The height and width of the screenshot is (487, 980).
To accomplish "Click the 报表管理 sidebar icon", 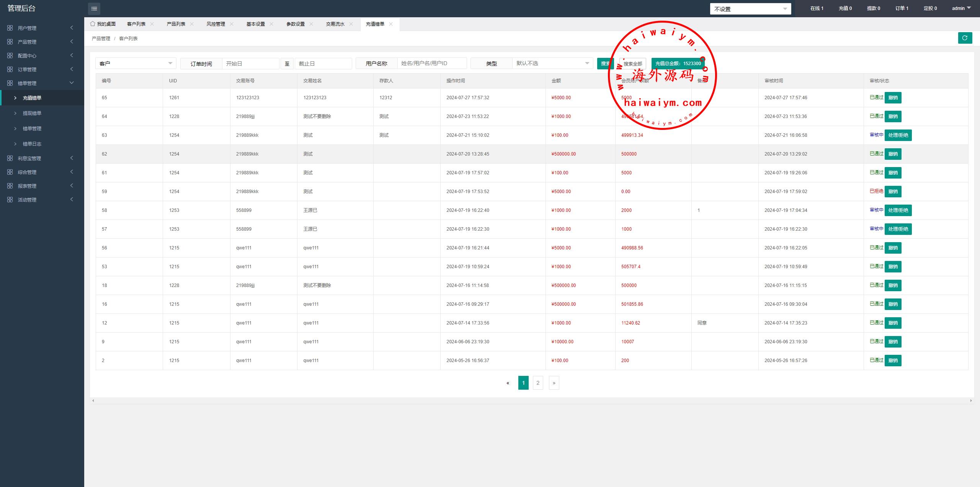I will (10, 186).
